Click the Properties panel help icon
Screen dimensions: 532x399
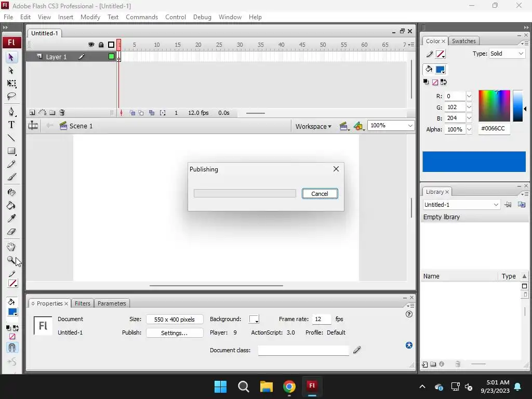(409, 314)
